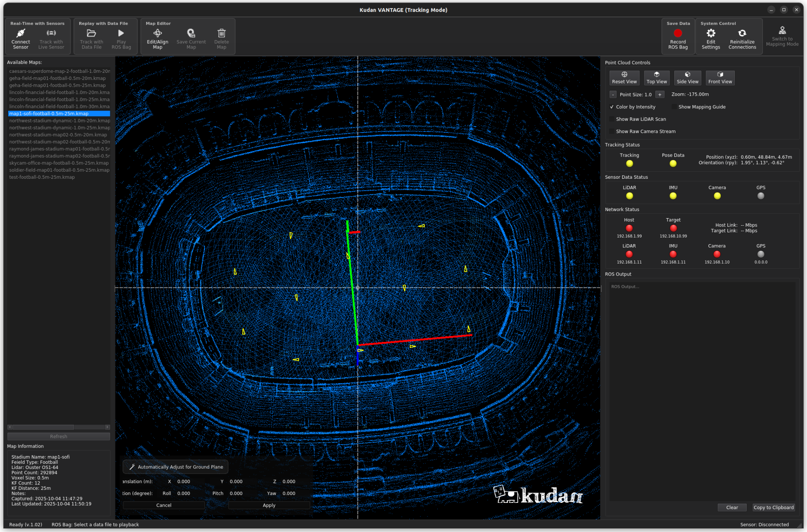The height and width of the screenshot is (532, 807).
Task: Enable Show Raw LiDAR Scan
Action: click(x=612, y=119)
